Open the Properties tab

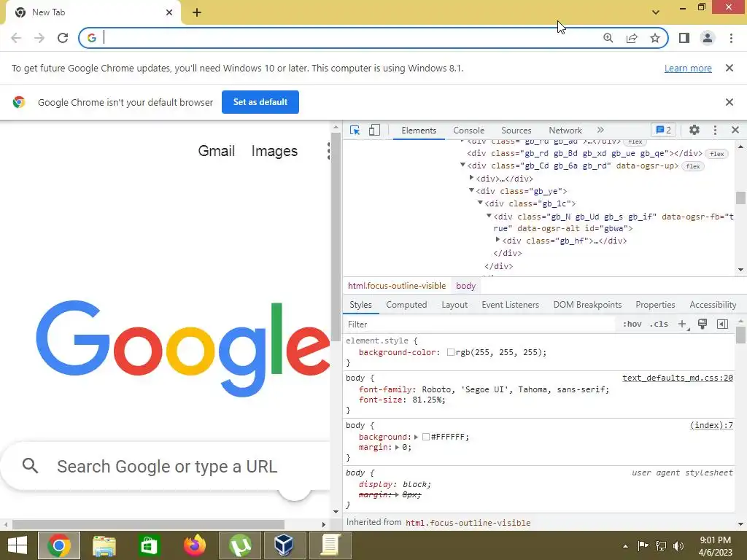tap(655, 305)
